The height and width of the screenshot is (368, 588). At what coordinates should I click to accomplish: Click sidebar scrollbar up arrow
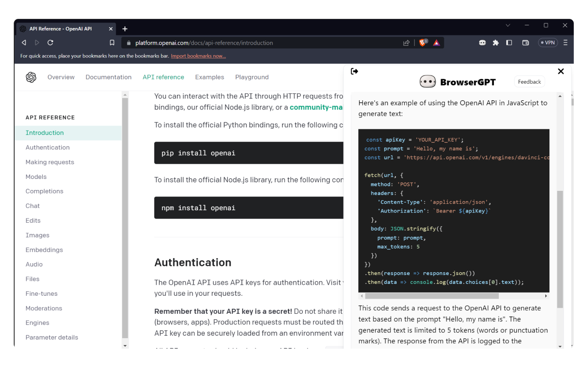125,95
